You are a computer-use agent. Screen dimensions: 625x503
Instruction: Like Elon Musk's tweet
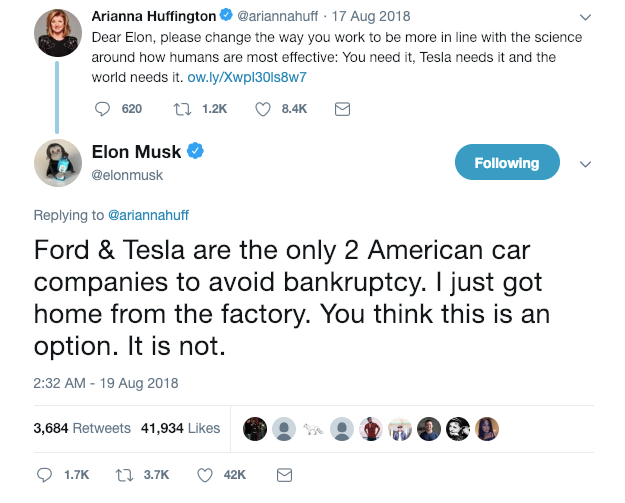205,473
